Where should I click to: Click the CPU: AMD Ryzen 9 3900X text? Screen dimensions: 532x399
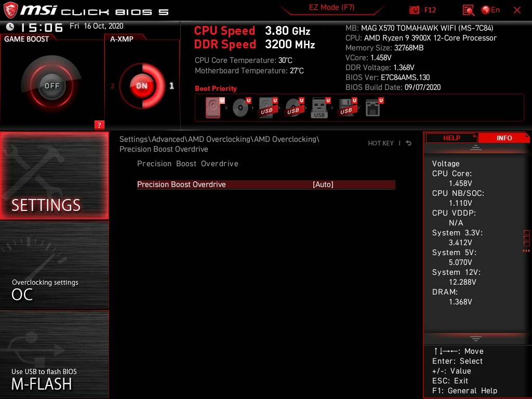tap(421, 38)
